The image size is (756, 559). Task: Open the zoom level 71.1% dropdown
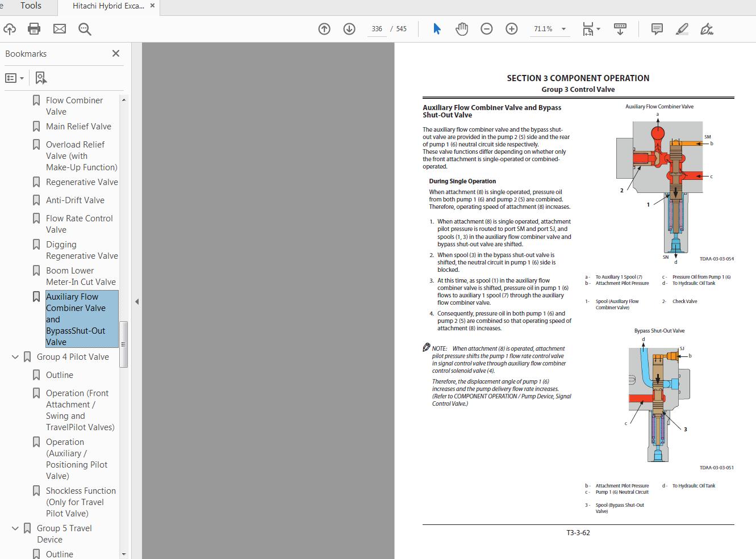(563, 29)
